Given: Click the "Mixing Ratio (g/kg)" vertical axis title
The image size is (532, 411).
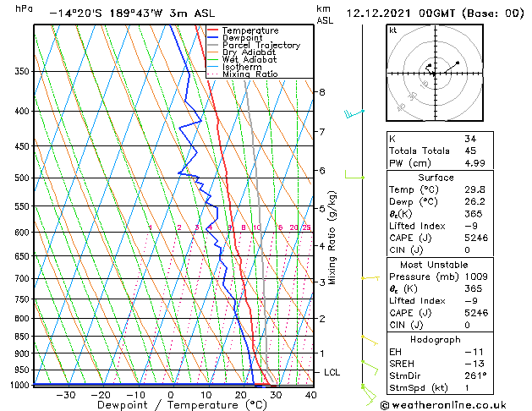Looking at the screenshot, I should [x=332, y=238].
